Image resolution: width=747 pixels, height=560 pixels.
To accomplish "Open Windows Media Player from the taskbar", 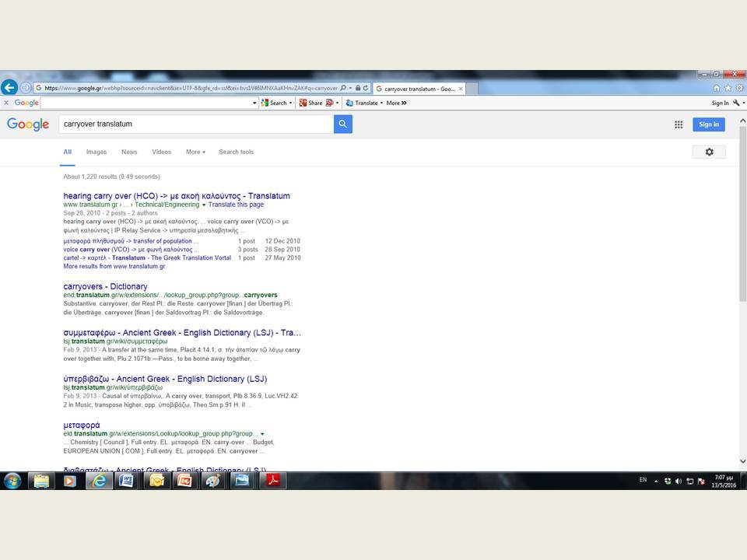I will pyautogui.click(x=69, y=481).
